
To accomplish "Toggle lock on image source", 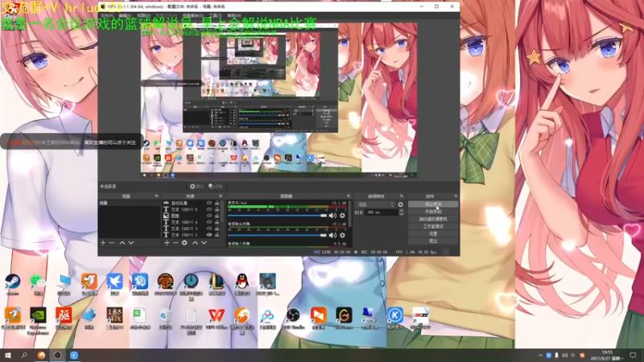I will 217,216.
